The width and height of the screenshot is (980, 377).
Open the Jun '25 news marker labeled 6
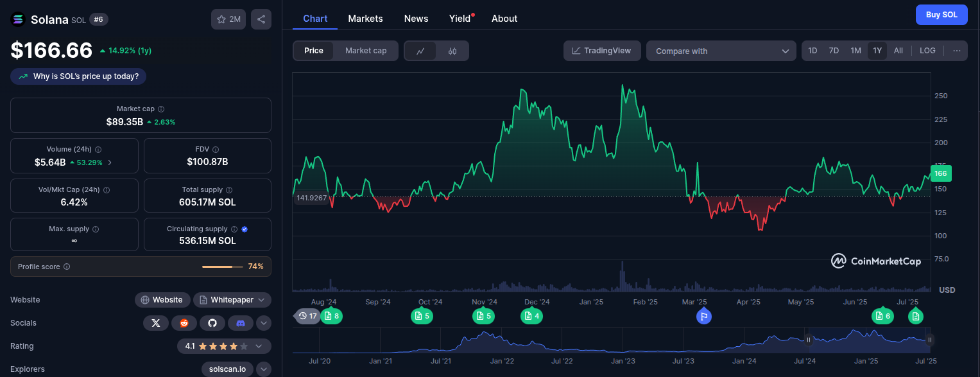(882, 316)
